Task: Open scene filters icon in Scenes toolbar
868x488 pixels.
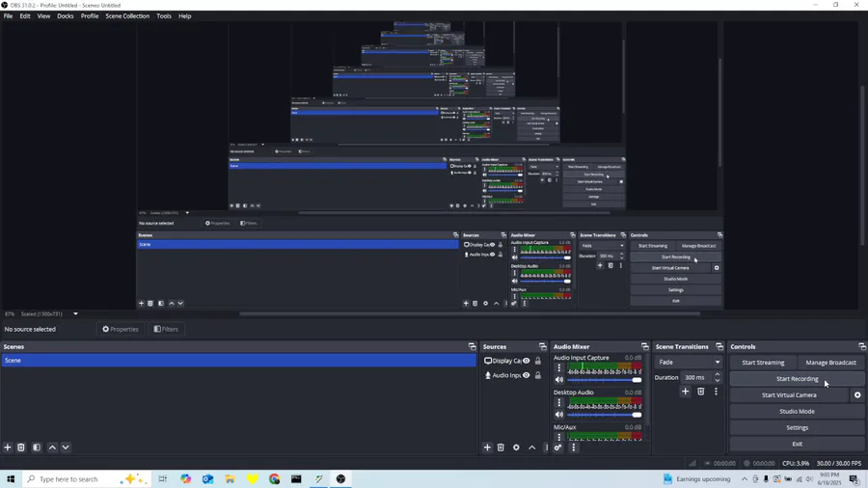Action: 37,447
